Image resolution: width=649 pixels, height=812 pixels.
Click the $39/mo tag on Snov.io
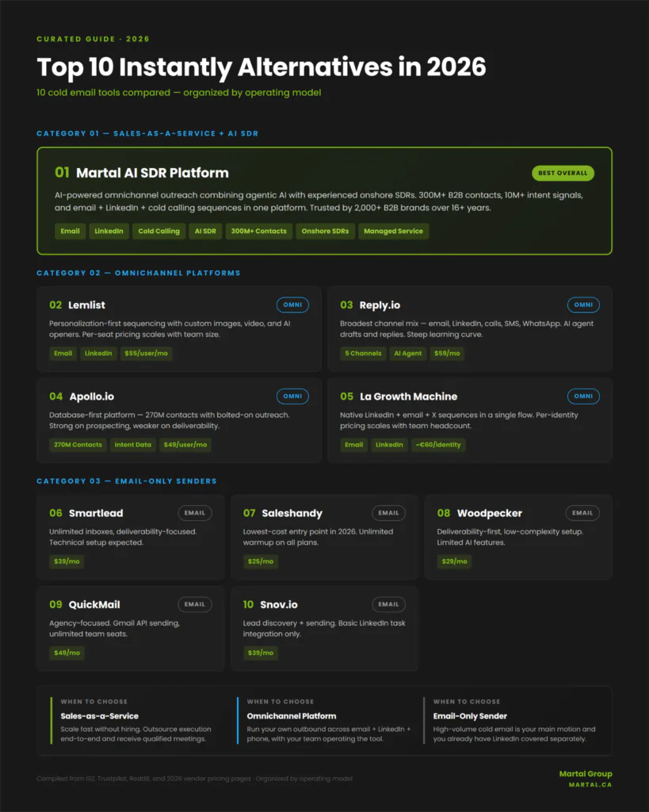coord(261,653)
